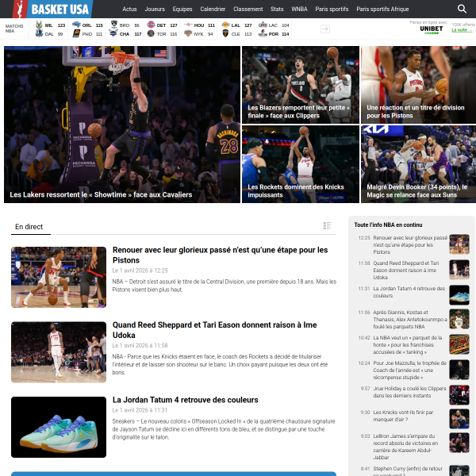Click the Toronto Raptors logo in scores
Viewport: 476px width, 476px height.
point(151,33)
